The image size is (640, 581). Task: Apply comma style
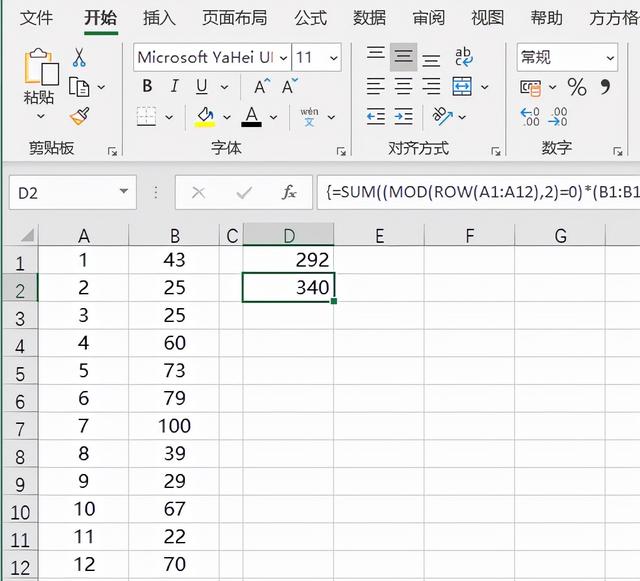click(605, 87)
